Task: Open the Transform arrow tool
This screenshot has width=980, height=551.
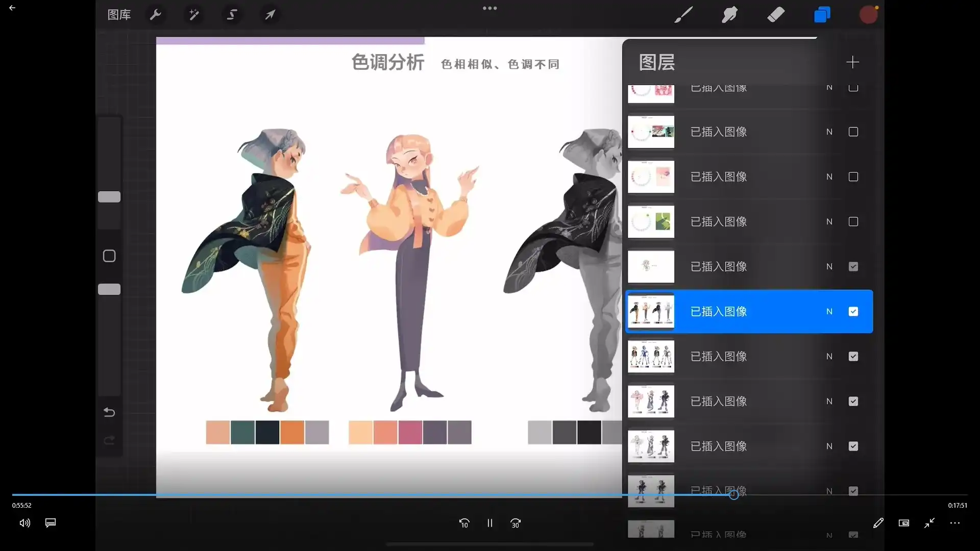Action: tap(271, 14)
